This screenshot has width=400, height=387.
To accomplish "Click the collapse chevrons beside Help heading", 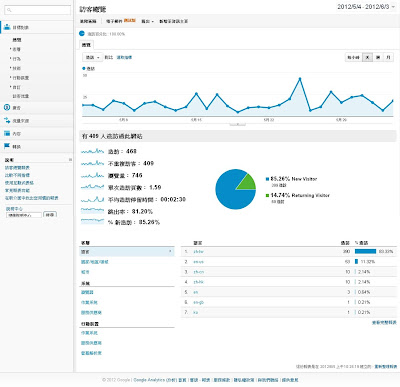I will click(70, 160).
